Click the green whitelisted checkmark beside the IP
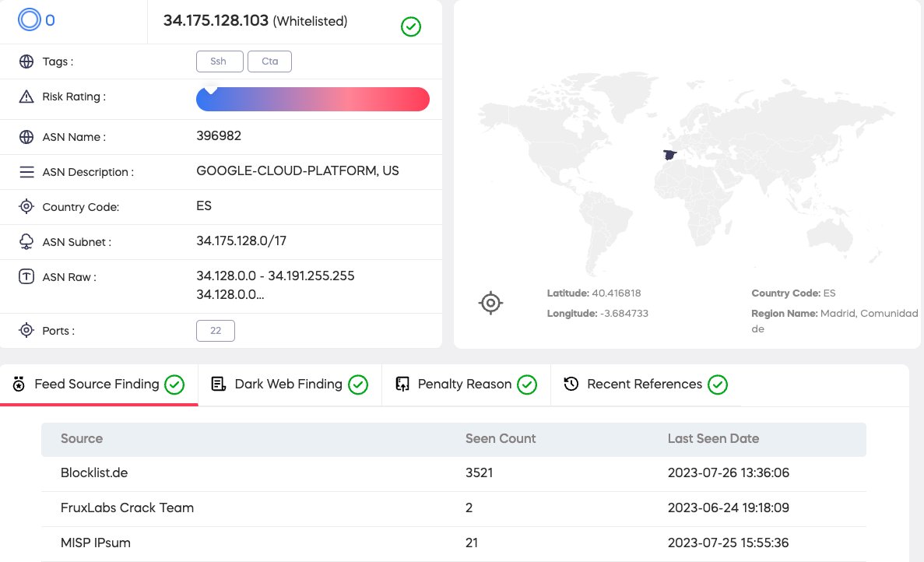 411,26
